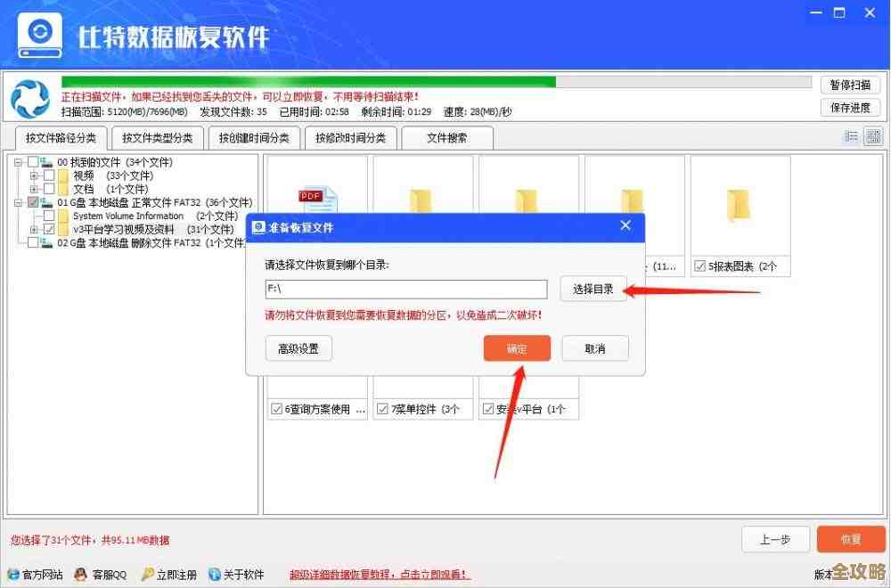Click the 选择目录 button
Viewport: 891px width, 588px height.
593,289
